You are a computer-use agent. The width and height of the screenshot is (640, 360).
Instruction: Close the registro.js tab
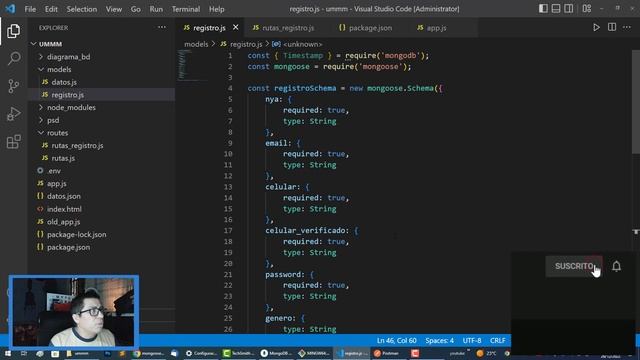click(x=236, y=27)
